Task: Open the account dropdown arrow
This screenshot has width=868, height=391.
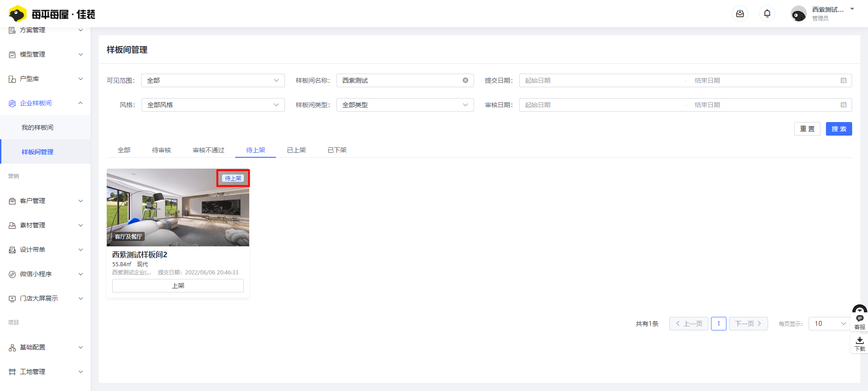Action: (x=852, y=9)
